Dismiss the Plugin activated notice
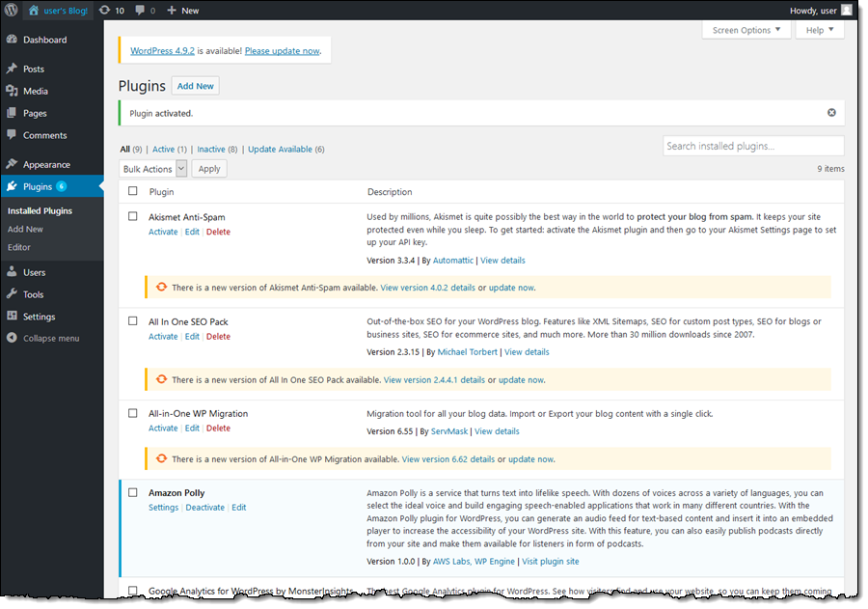This screenshot has width=868, height=609. click(x=831, y=113)
